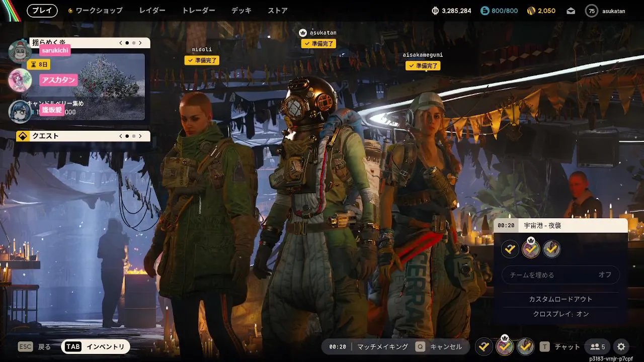The width and height of the screenshot is (644, 362).
Task: Select second page dot in 揺らめく炎 header
Action: [x=133, y=43]
